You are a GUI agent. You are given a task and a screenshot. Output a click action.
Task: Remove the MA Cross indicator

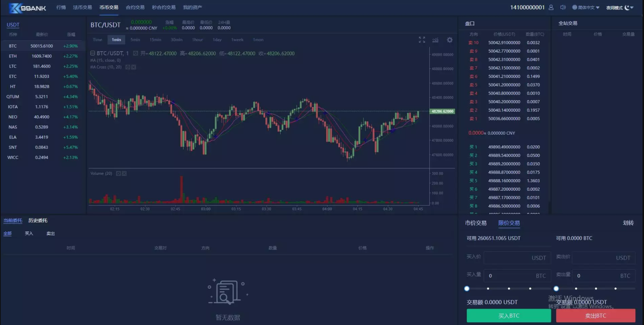133,67
